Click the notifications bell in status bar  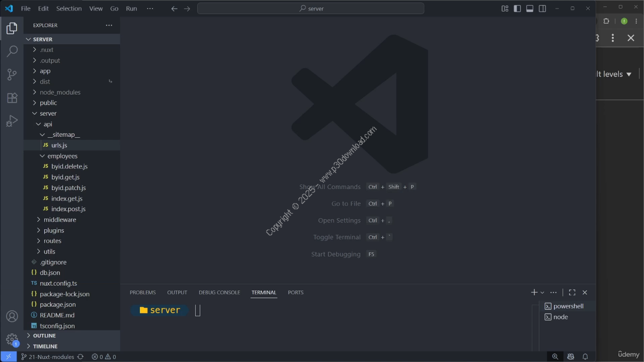click(x=585, y=357)
